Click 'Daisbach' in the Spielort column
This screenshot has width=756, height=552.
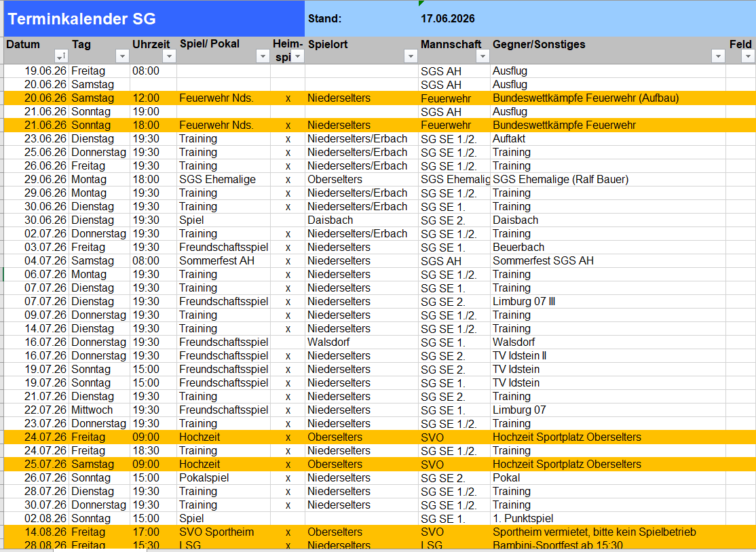[362, 220]
